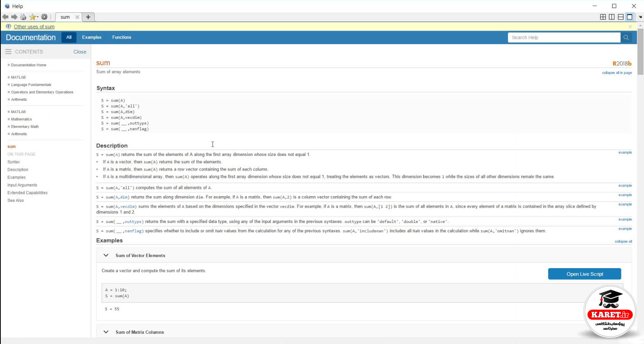
Task: Open the example link for sum(A)
Action: click(x=625, y=152)
